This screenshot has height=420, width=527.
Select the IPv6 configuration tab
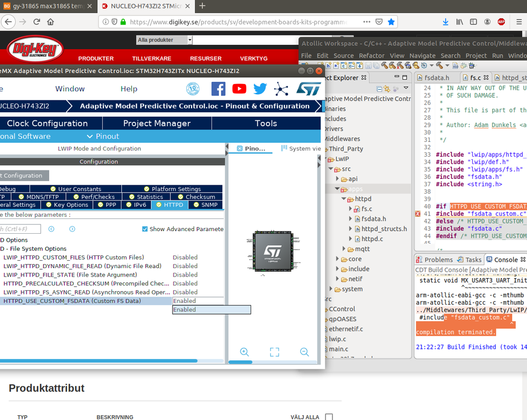(136, 205)
